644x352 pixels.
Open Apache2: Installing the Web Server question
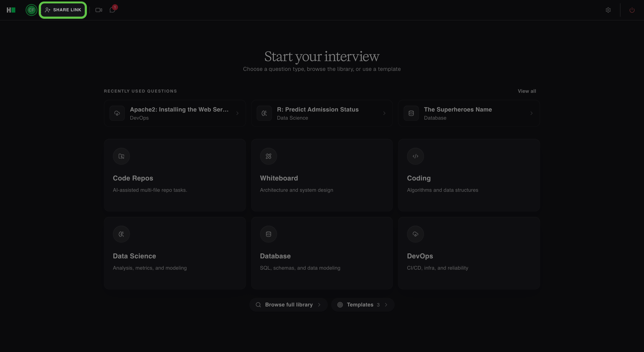tap(175, 113)
